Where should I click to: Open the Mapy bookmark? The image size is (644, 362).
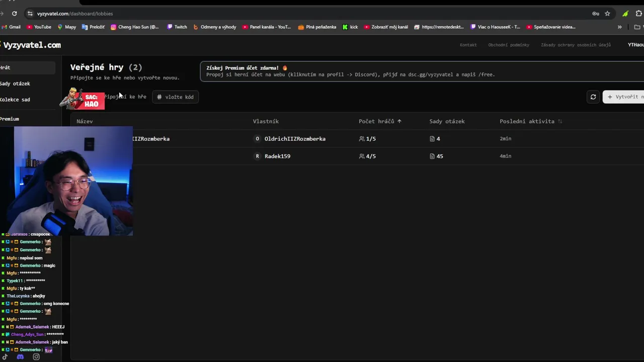pyautogui.click(x=67, y=27)
